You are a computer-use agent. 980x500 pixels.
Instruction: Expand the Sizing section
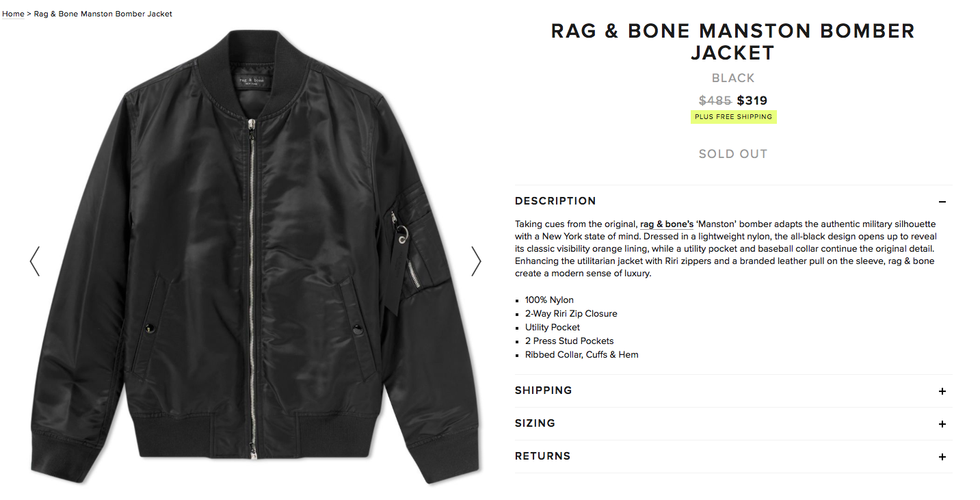point(534,423)
